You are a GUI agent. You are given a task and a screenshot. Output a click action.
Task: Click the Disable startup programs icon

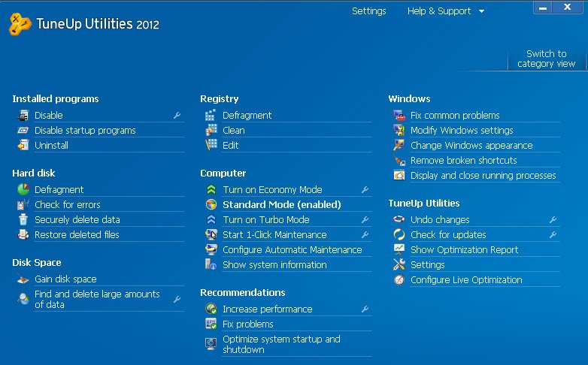[23, 131]
